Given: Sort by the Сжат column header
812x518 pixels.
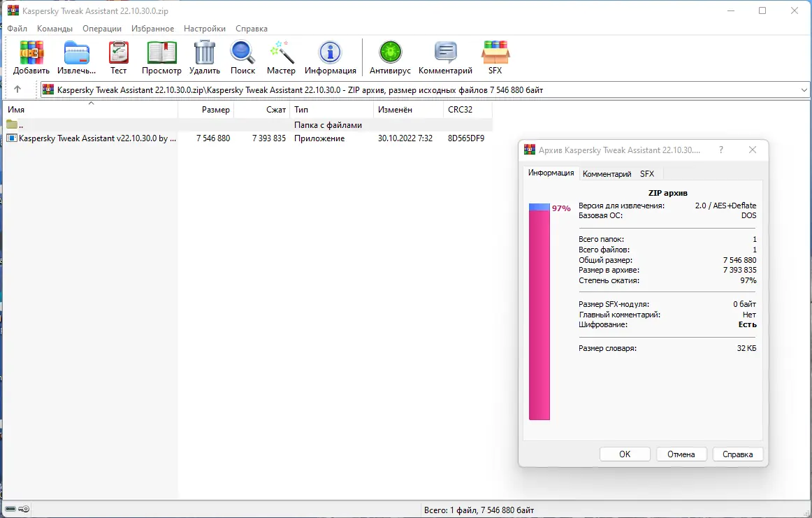Looking at the screenshot, I should (262, 109).
